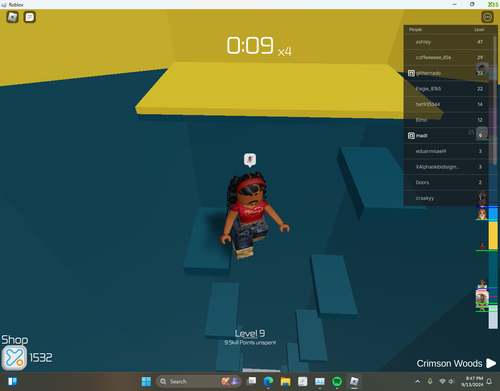This screenshot has width=500, height=391.
Task: Click the x4 timer multiplier
Action: (x=284, y=51)
